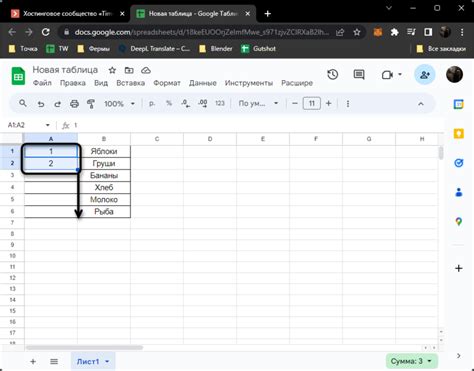Expand the Сумма: 3 summary dropdown
This screenshot has height=371, width=474.
[411, 361]
